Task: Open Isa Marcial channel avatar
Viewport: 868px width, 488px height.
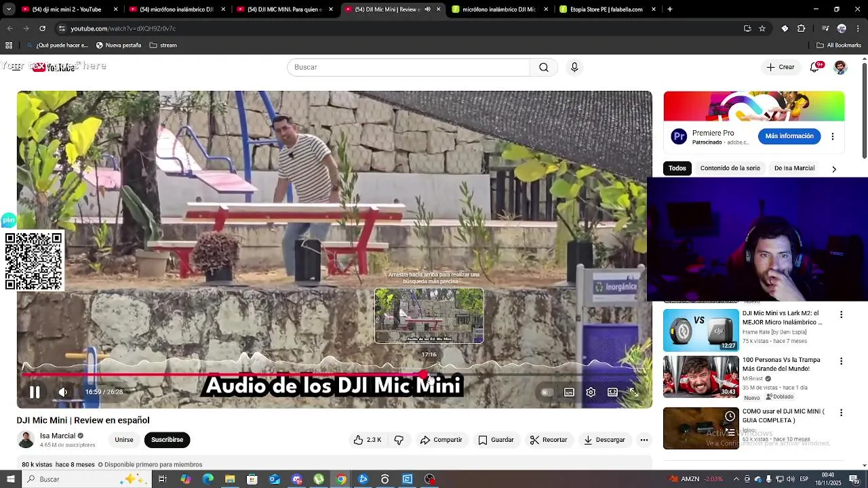Action: coord(26,440)
